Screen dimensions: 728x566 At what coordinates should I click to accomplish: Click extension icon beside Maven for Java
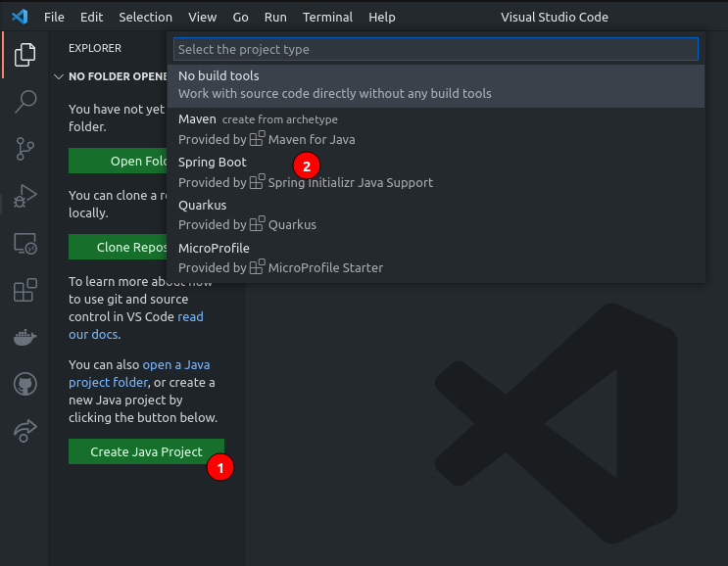coord(258,138)
